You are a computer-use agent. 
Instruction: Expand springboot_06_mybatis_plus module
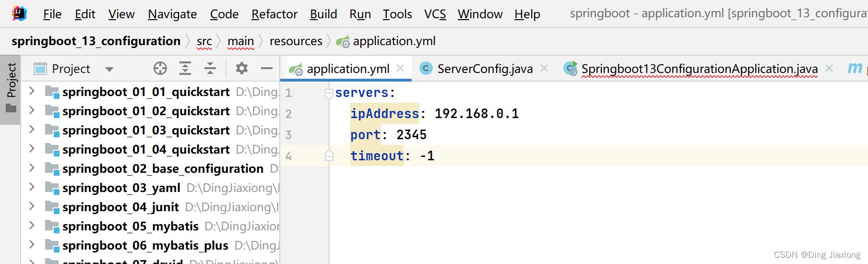point(32,245)
